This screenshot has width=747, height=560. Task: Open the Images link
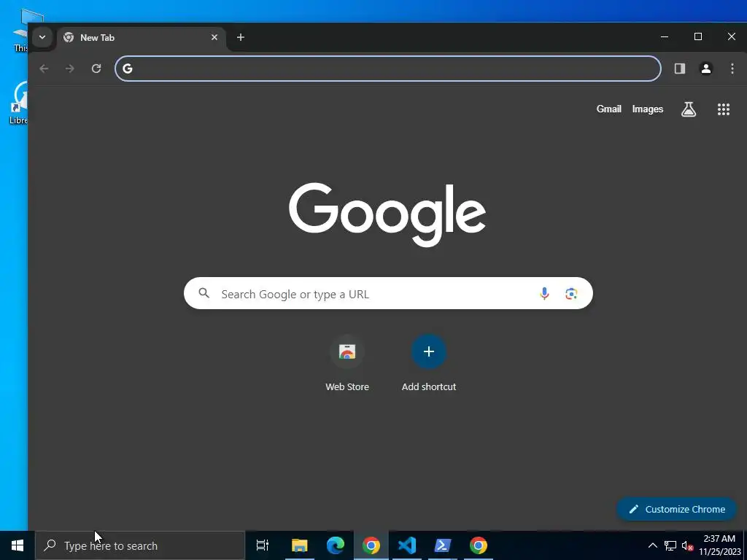[648, 109]
